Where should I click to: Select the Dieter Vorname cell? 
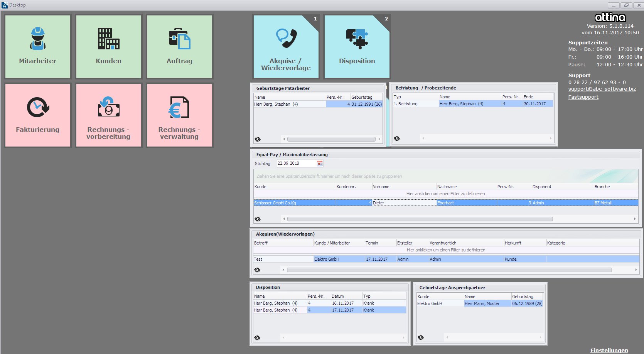404,203
